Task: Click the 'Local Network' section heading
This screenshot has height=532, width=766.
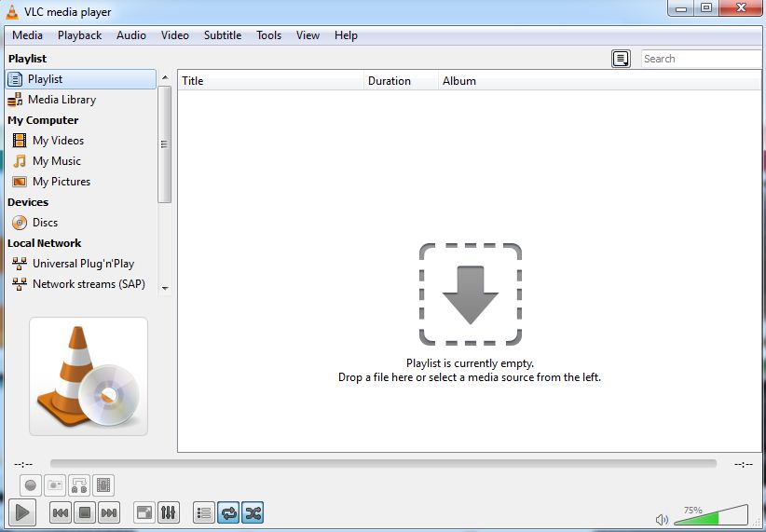Action: click(x=45, y=243)
